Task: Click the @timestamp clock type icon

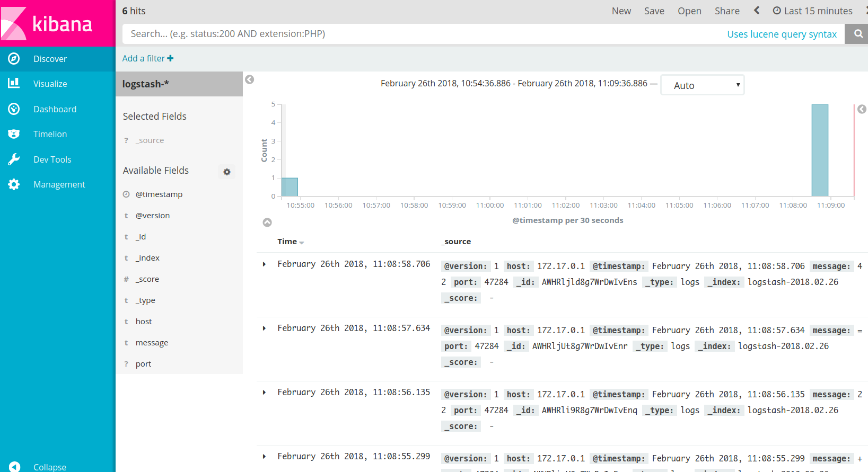Action: coord(126,194)
